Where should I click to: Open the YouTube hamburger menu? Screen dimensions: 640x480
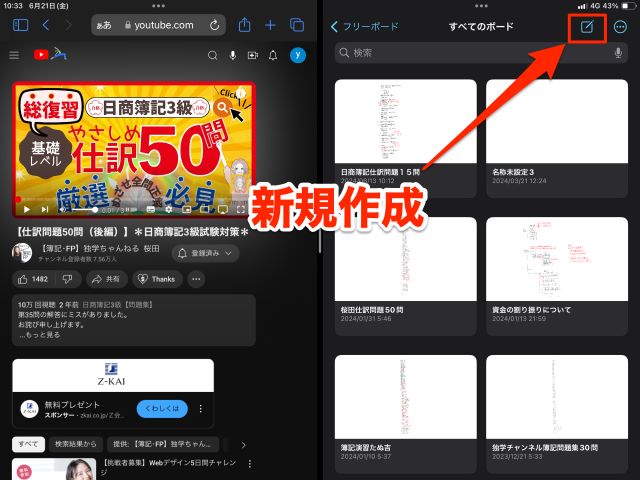coord(14,55)
